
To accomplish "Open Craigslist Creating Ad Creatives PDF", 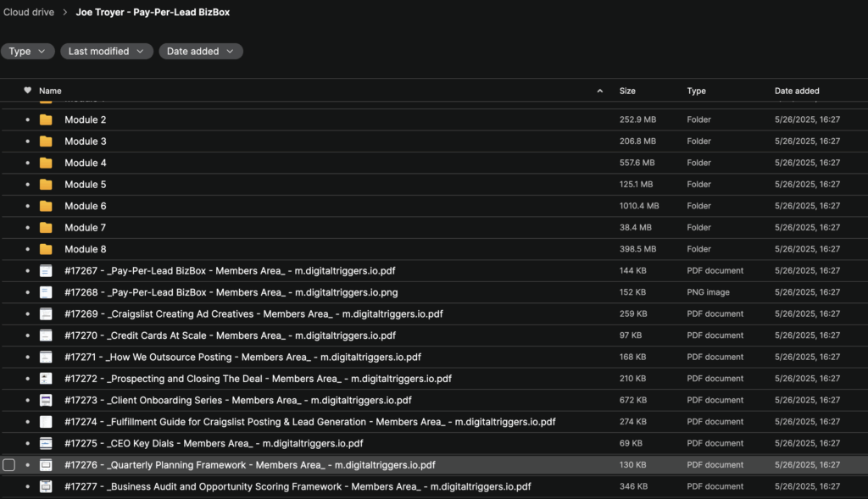I will coord(253,313).
